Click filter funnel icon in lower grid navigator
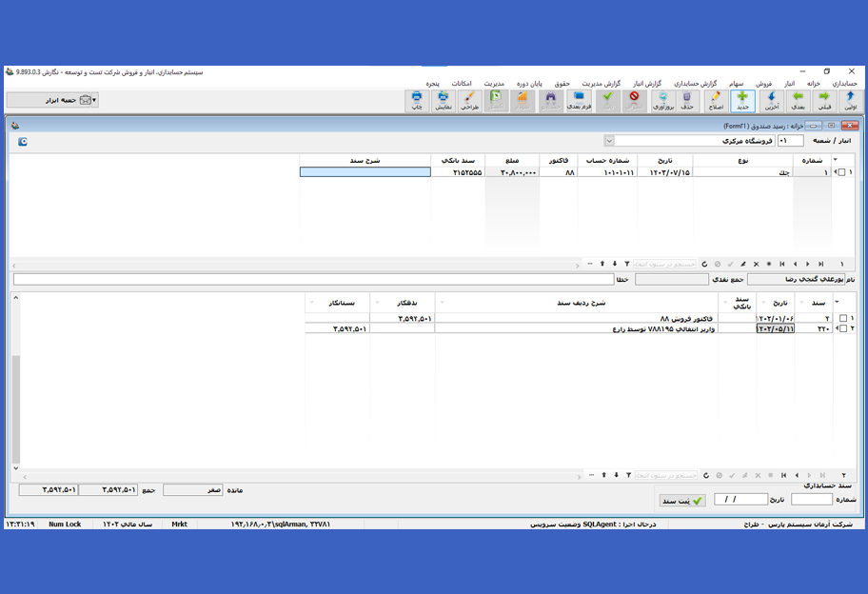868x594 pixels. tap(629, 475)
